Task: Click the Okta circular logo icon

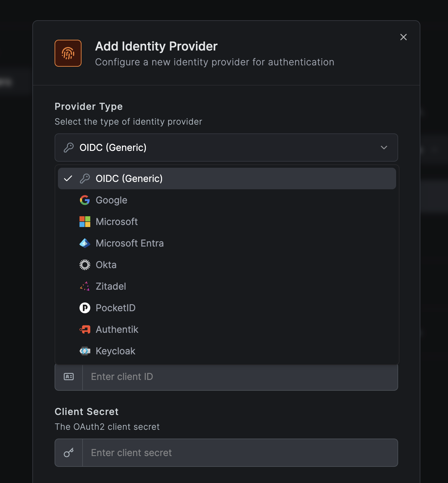Action: click(85, 265)
